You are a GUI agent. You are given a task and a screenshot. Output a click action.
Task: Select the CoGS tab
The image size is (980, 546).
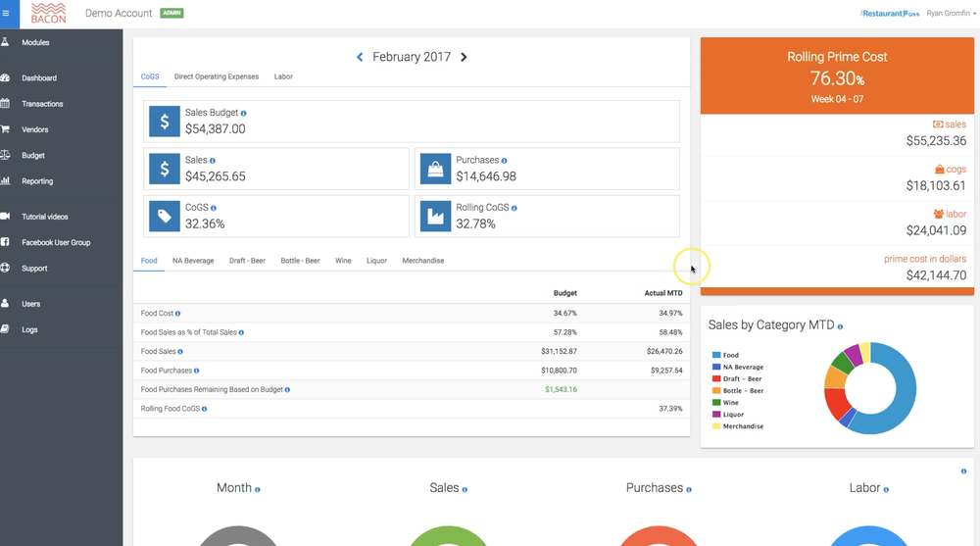point(149,76)
